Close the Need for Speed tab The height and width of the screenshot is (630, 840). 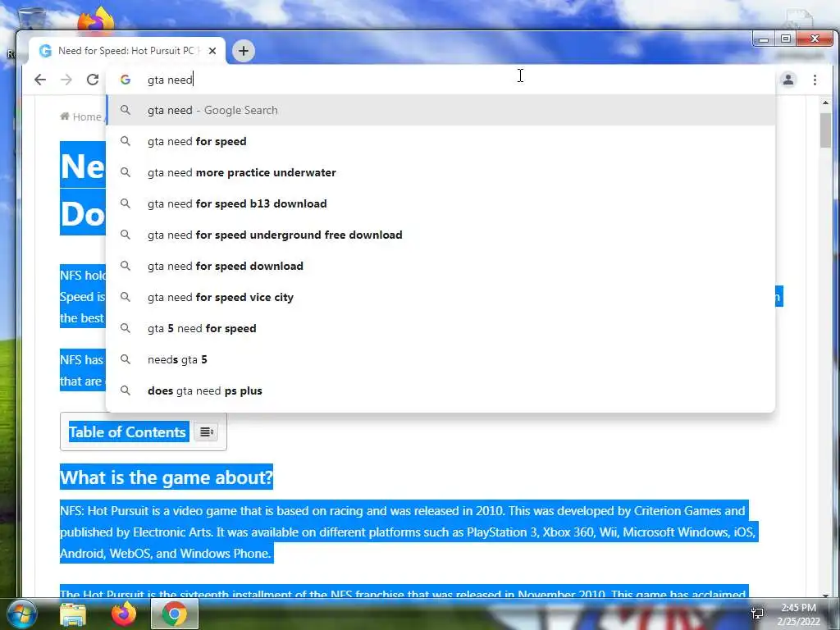[x=212, y=51]
